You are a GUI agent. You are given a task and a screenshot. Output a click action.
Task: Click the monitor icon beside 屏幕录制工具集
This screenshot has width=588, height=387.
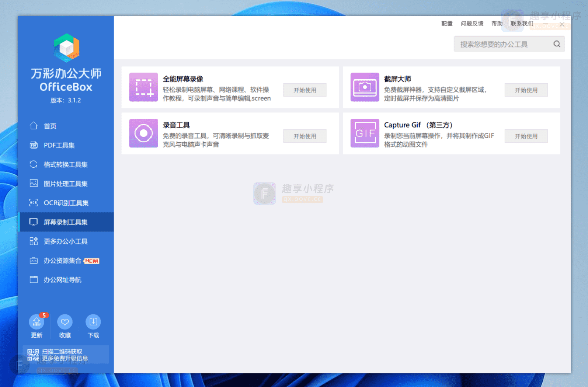[34, 222]
